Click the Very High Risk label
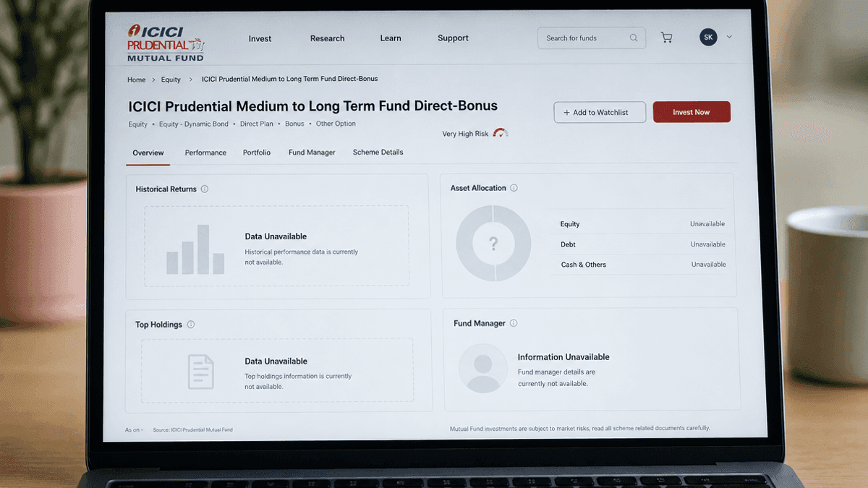 465,134
